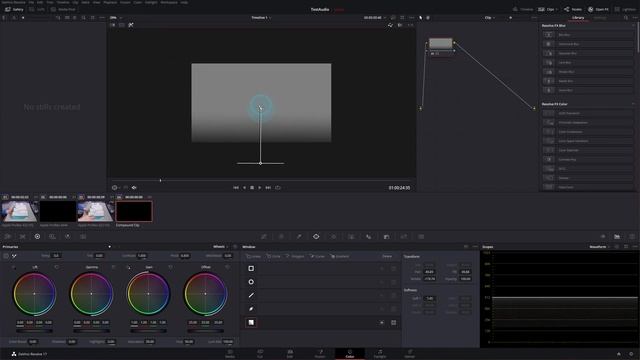Add a new Circle window

point(273,256)
